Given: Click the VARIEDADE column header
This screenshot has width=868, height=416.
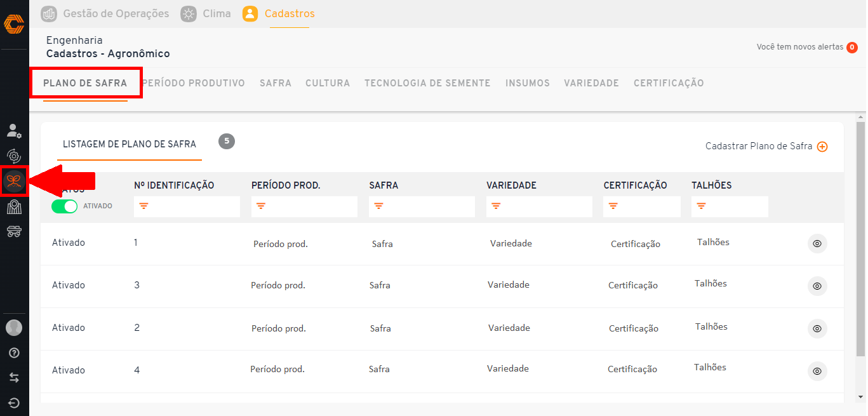Looking at the screenshot, I should [511, 185].
